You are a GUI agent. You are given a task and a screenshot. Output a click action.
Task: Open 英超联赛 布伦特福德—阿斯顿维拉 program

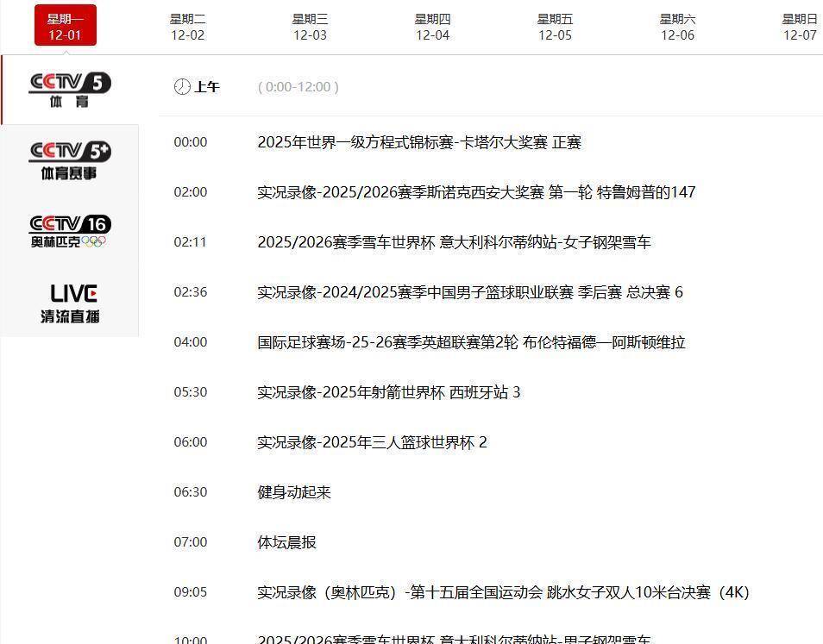[x=471, y=342]
